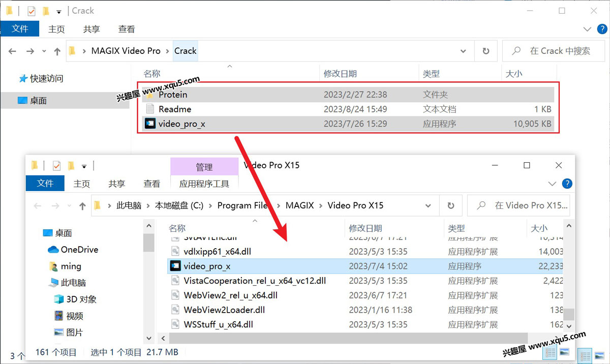Click the back arrow in Crack window
The image size is (610, 364).
coord(13,51)
